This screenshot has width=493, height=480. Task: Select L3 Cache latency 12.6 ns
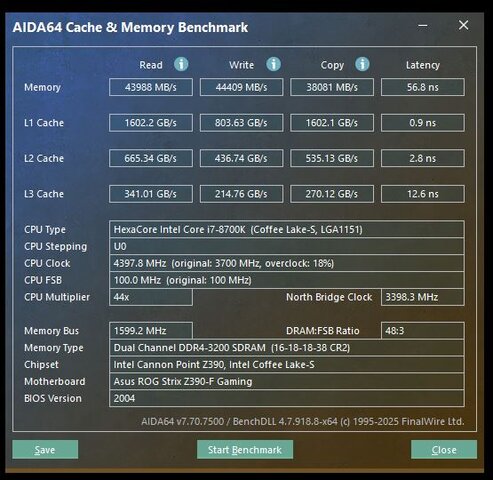coord(423,194)
